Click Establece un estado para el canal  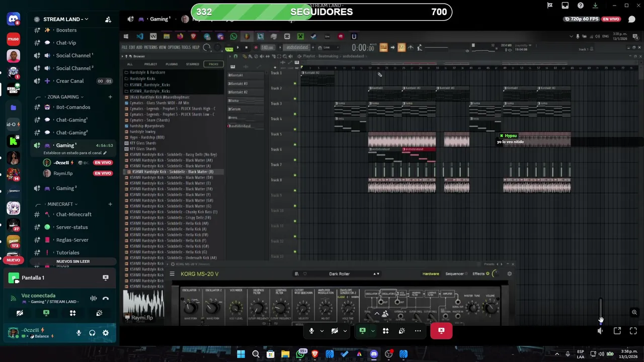(x=75, y=153)
